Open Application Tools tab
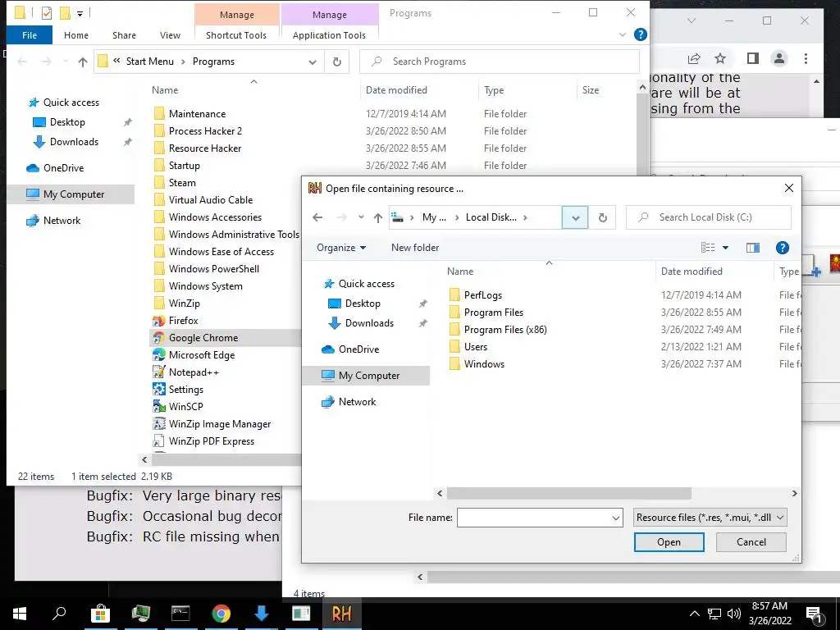 point(329,35)
